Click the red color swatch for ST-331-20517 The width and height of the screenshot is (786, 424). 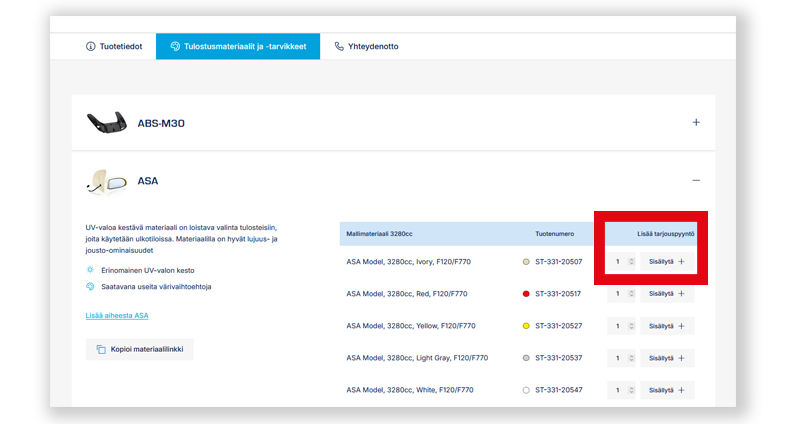tap(526, 294)
